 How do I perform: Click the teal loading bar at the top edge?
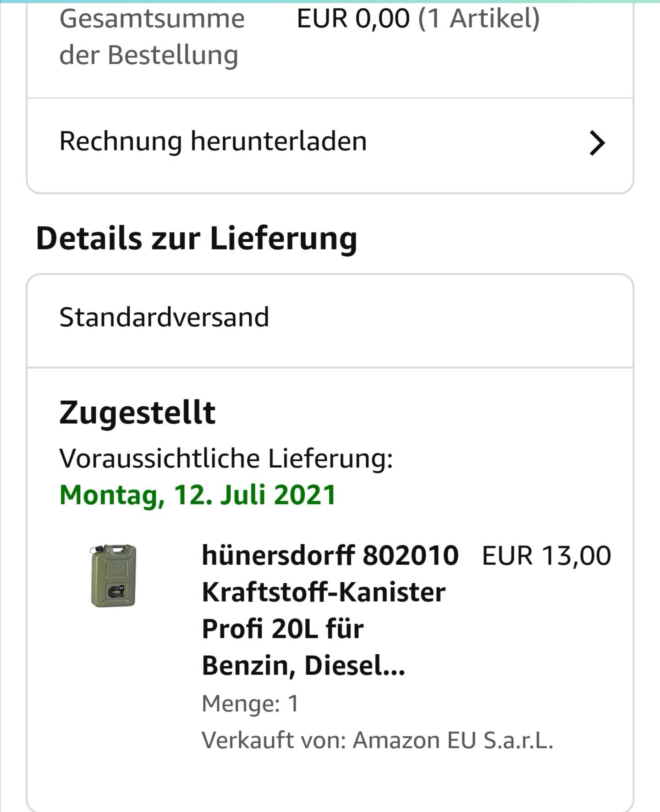330,1
